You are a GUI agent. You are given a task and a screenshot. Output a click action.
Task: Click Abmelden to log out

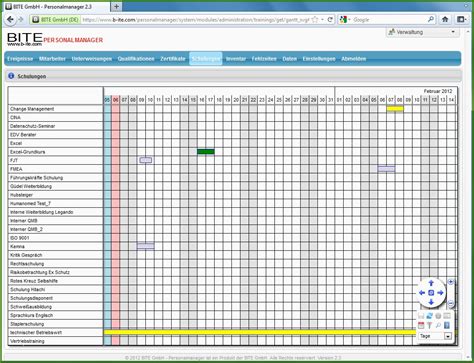pyautogui.click(x=354, y=59)
